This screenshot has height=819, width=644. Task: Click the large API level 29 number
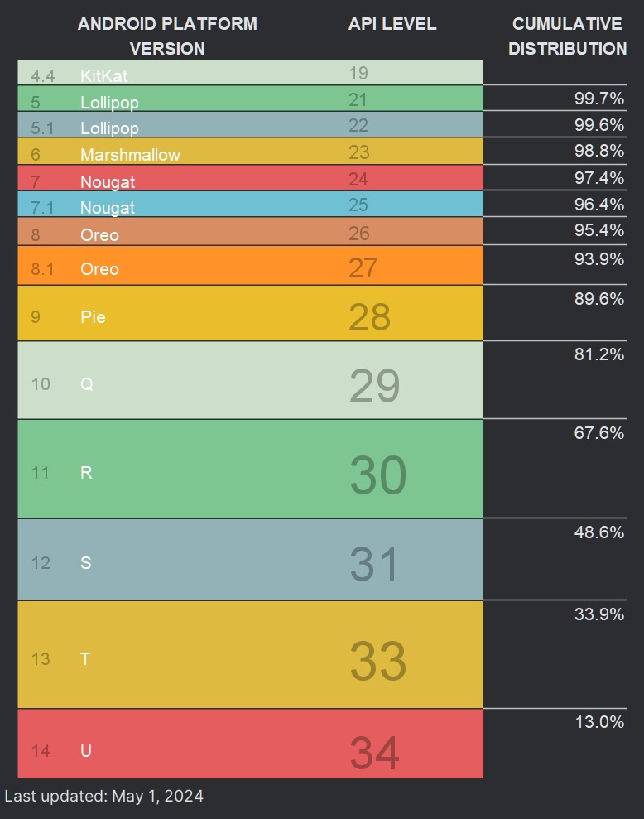tap(374, 385)
